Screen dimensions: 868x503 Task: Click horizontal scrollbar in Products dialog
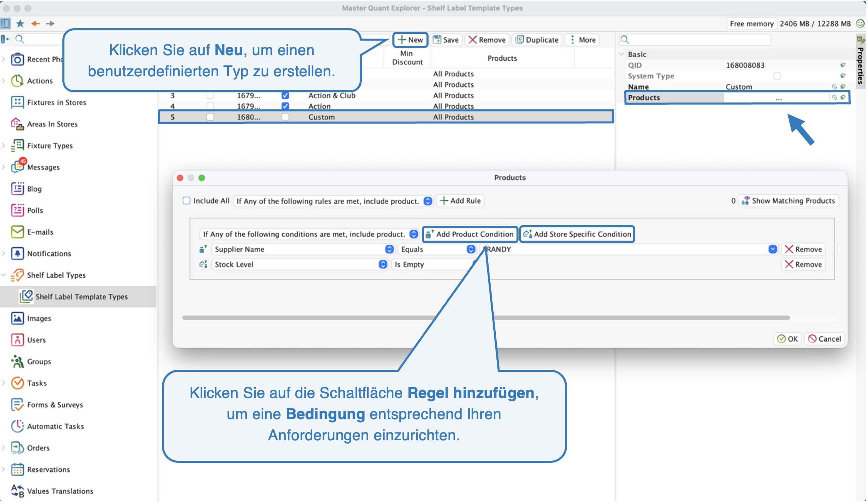coord(487,318)
